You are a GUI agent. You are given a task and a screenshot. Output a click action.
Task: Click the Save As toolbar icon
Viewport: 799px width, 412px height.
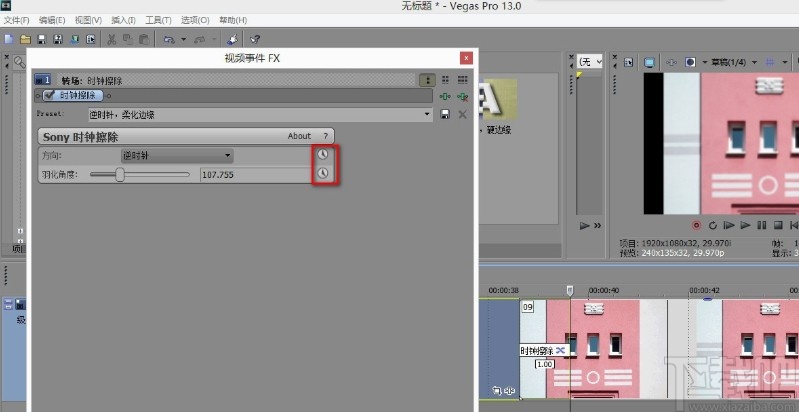coord(58,39)
